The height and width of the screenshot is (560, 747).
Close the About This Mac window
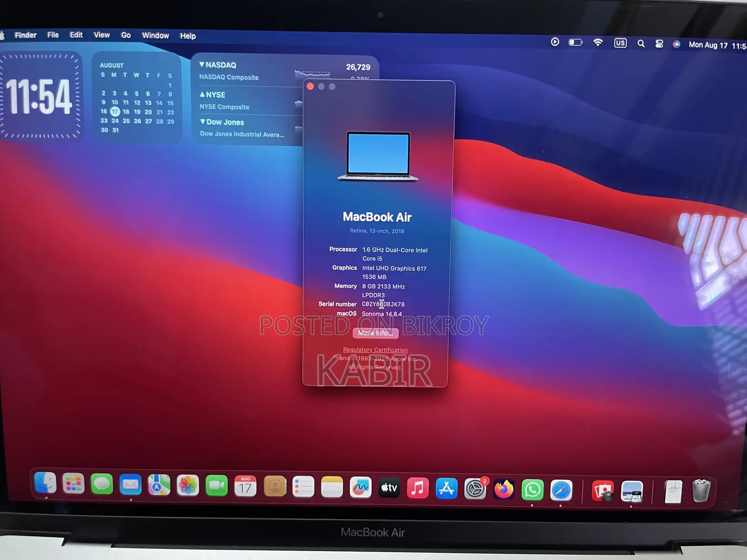click(x=310, y=86)
